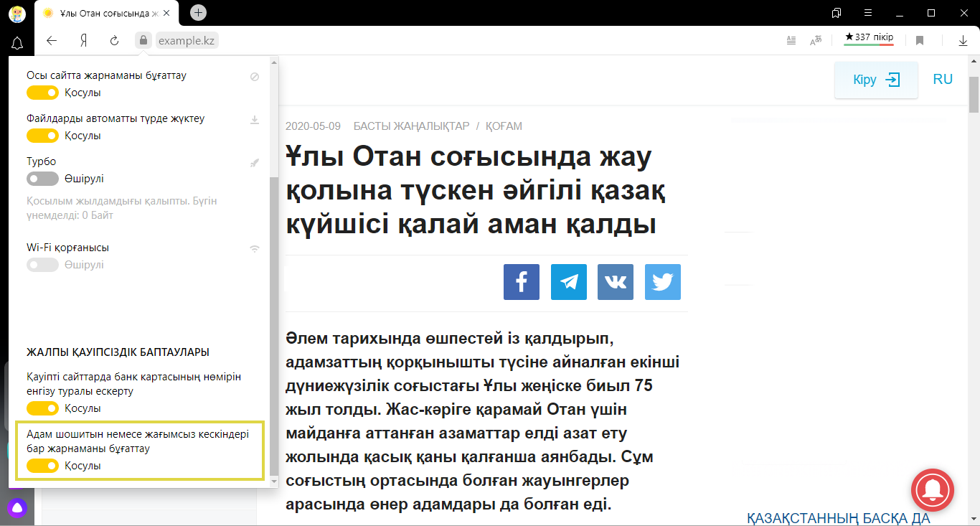Toggle Wi-Fi қорғанысы switch
Screen dimensions: 980x526
tap(42, 265)
